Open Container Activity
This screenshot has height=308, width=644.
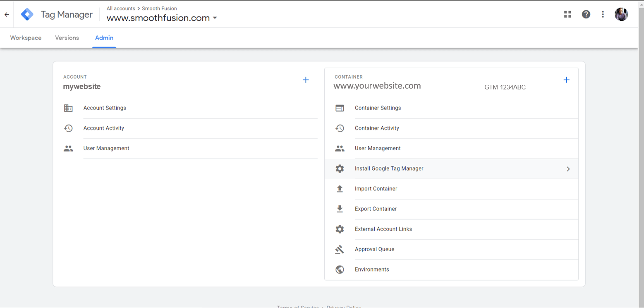[x=377, y=128]
